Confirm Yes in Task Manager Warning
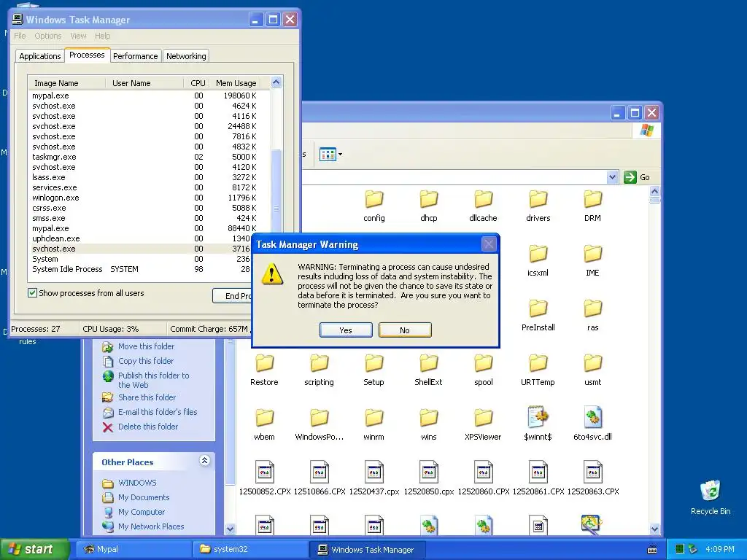Viewport: 747px width, 560px height. [x=346, y=330]
